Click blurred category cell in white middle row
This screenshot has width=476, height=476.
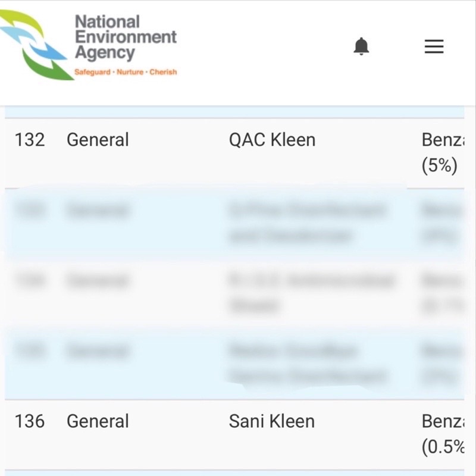tap(98, 280)
